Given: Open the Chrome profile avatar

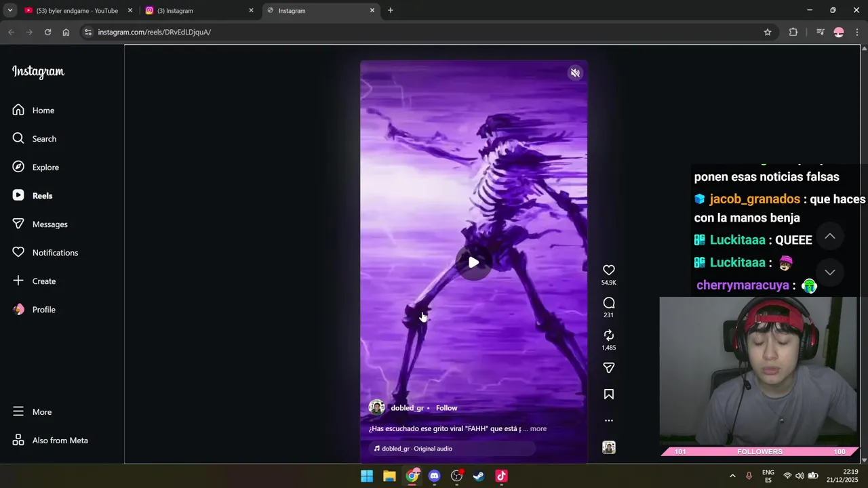Looking at the screenshot, I should [x=839, y=32].
